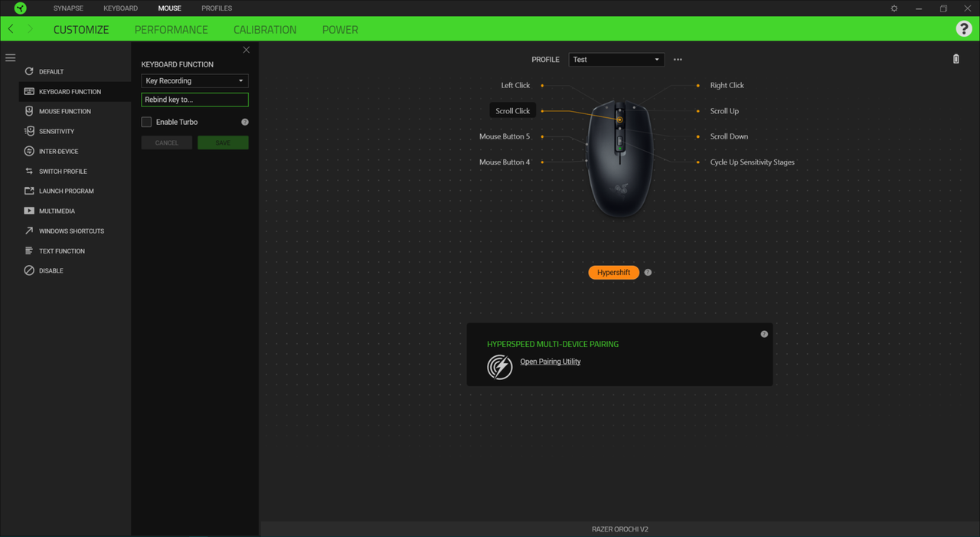Click the Text Function icon
980x537 pixels.
click(29, 250)
